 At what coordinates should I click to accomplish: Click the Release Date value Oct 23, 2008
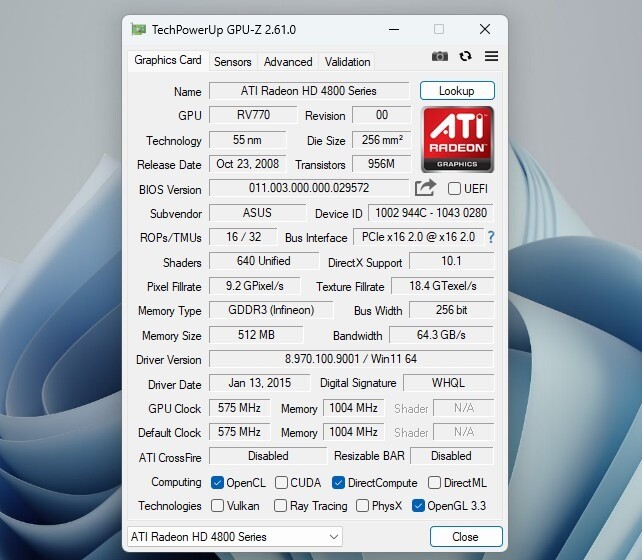point(247,164)
